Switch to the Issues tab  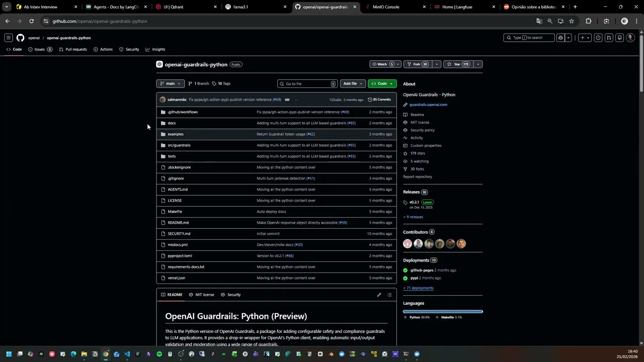(x=40, y=49)
